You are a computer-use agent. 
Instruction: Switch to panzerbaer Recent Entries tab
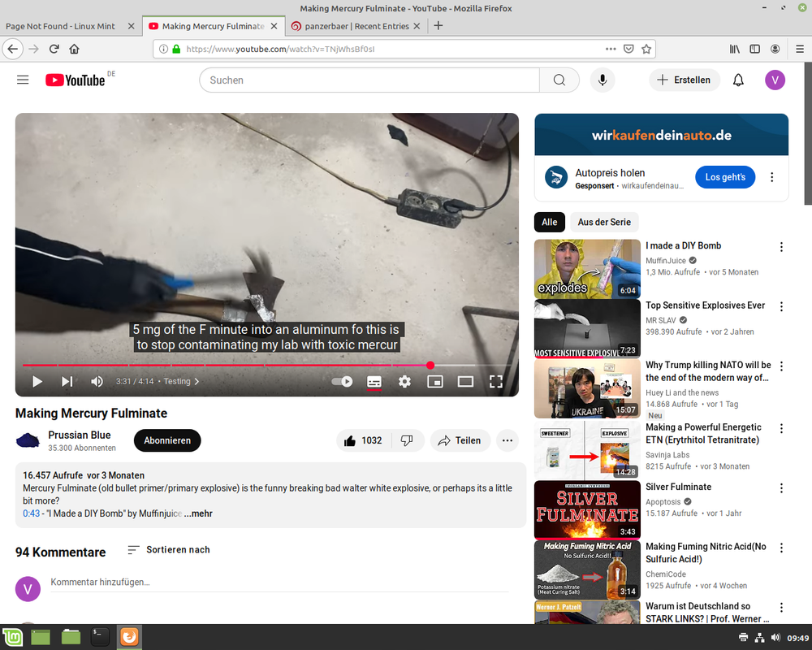coord(356,26)
